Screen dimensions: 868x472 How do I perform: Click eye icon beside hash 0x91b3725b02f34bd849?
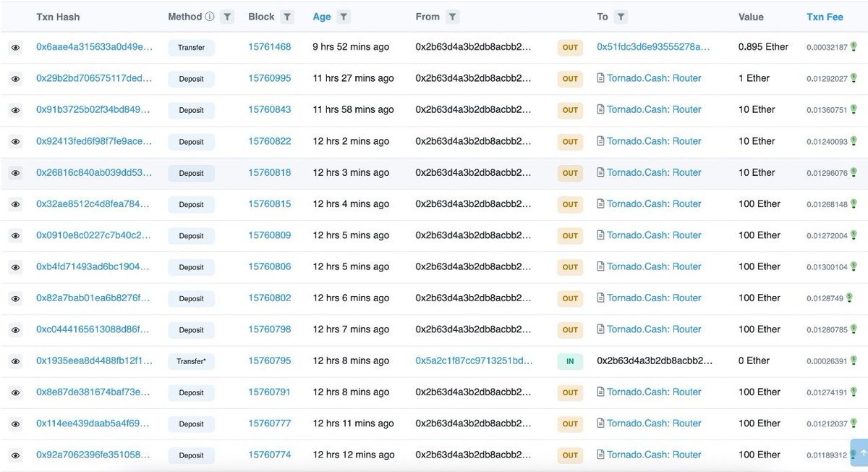(15, 110)
